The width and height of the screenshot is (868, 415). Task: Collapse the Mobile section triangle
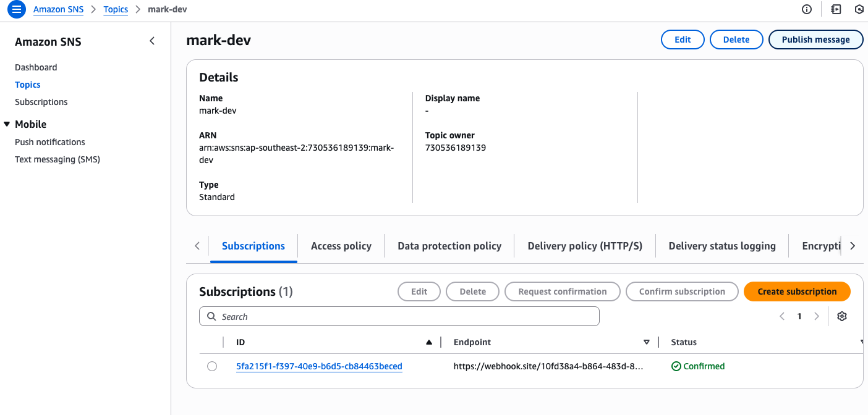coord(7,124)
